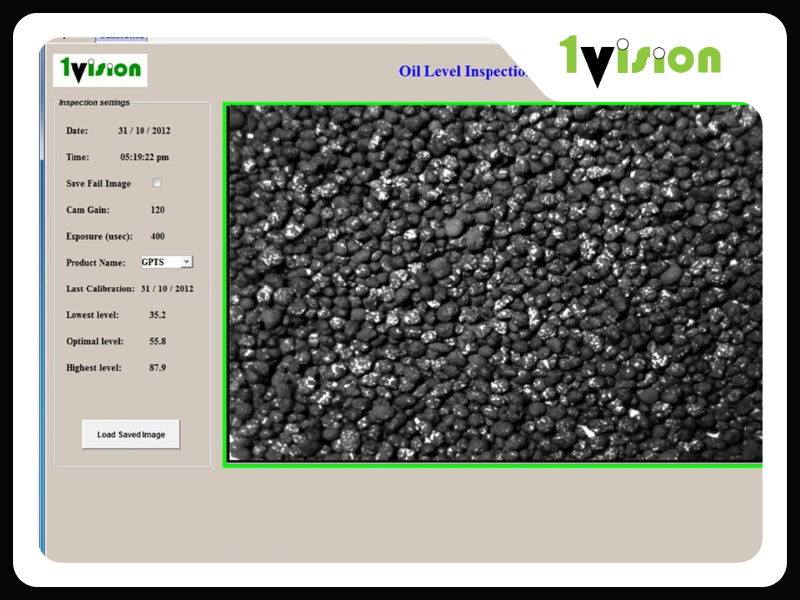Screen dimensions: 800x600
Task: Select the first tab at top left
Action: [x=70, y=38]
